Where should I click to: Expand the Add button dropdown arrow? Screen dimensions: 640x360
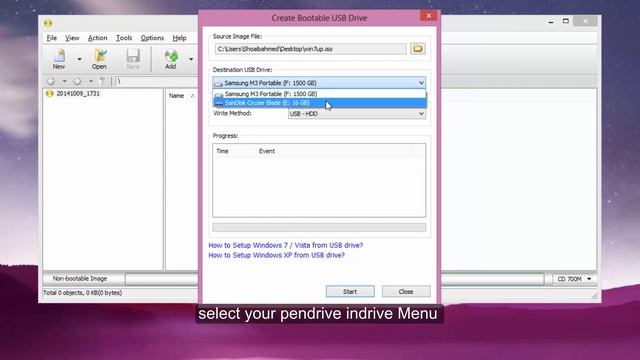point(191,59)
